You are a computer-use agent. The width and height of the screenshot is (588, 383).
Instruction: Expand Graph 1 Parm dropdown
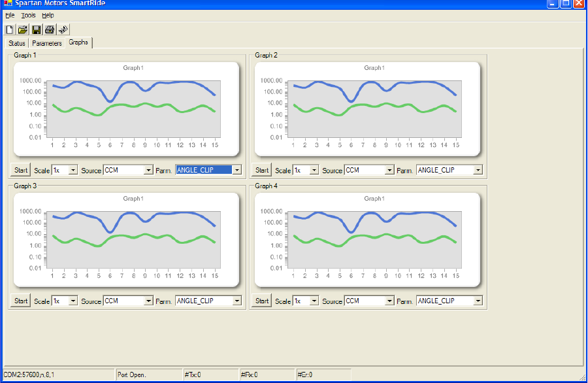(237, 171)
